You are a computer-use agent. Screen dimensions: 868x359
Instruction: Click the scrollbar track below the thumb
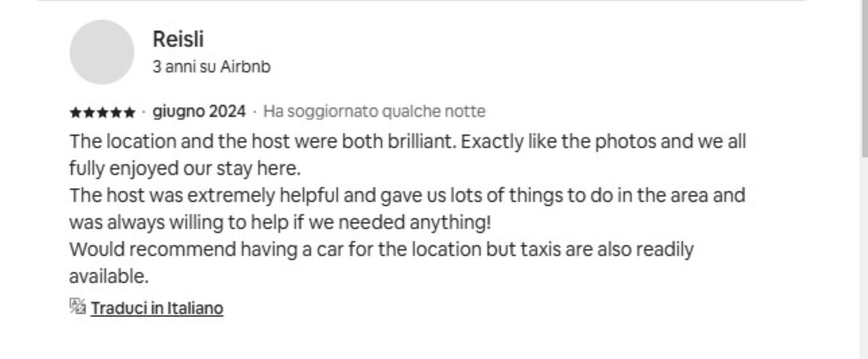point(864,257)
